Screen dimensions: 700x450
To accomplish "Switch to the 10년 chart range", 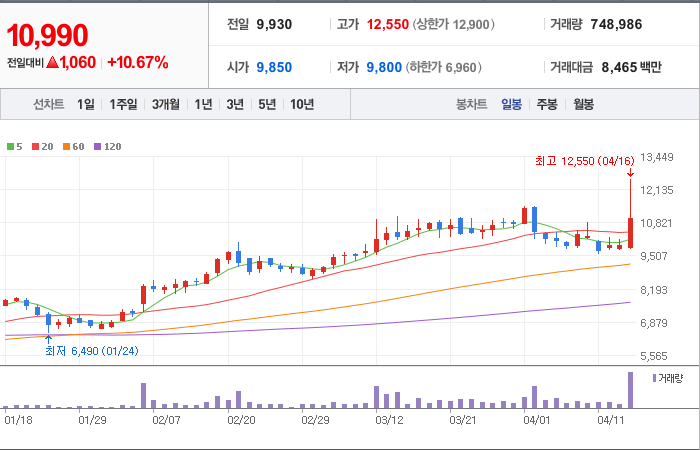I will [302, 104].
